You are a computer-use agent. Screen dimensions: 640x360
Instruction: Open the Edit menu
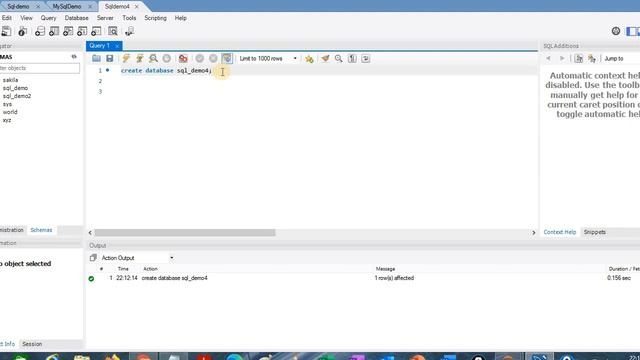click(6, 18)
